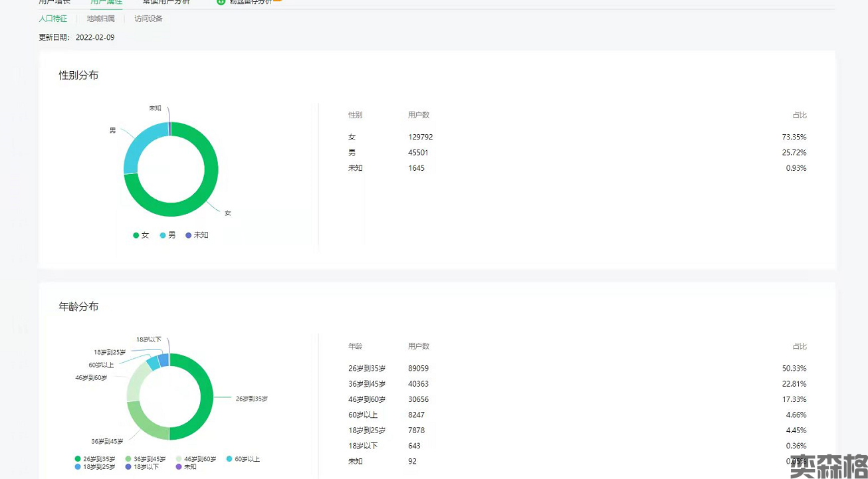
Task: Click the 占比 column header in age table
Action: pos(799,346)
